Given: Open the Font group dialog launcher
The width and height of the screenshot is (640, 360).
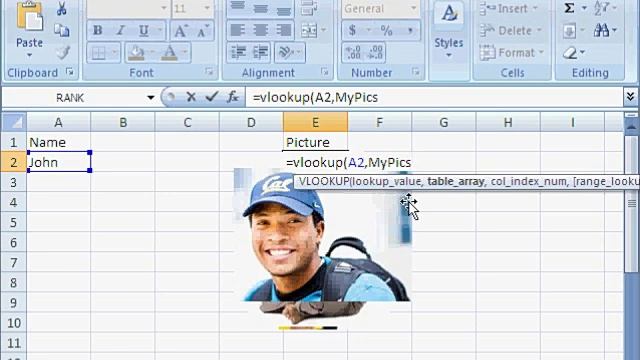Looking at the screenshot, I should pos(209,72).
